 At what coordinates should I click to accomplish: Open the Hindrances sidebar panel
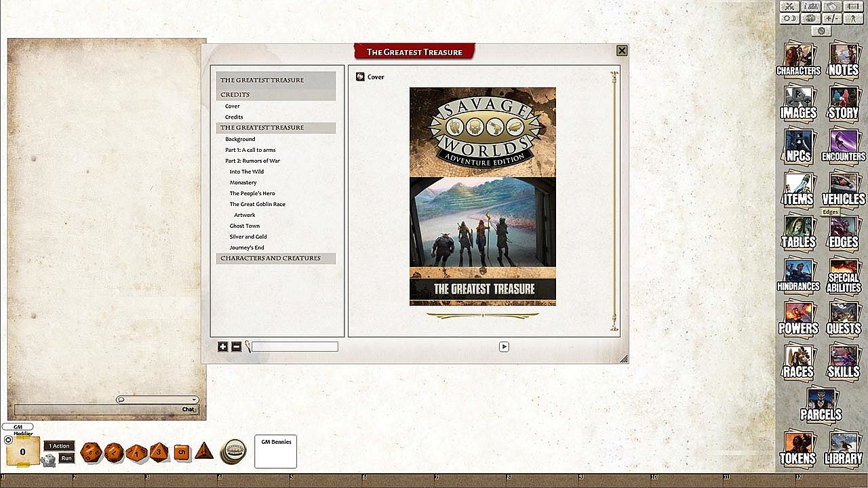[x=798, y=274]
